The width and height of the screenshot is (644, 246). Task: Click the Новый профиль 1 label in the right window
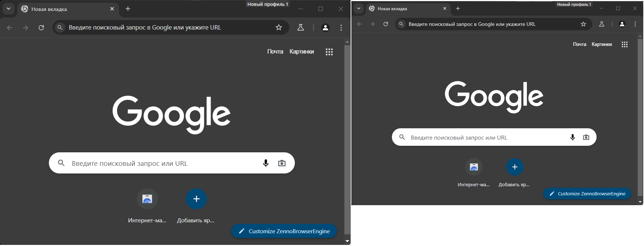pos(574,4)
